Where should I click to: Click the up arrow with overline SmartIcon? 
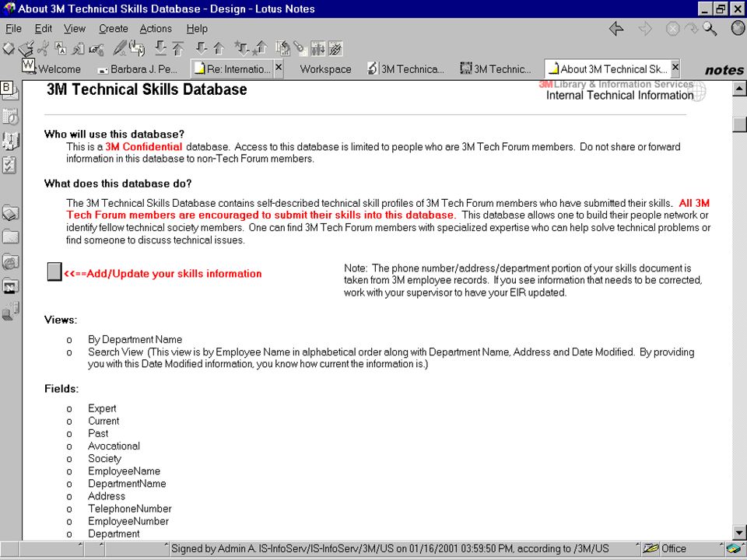tap(178, 48)
